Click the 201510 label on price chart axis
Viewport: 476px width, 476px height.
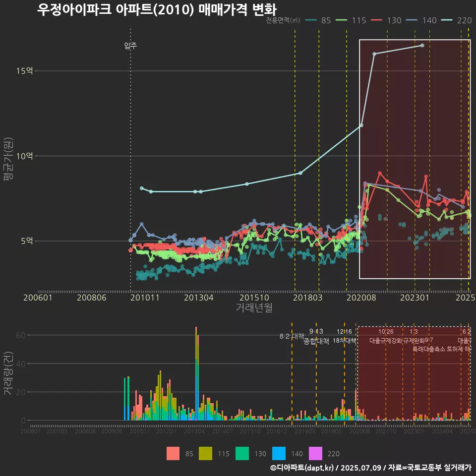254,297
